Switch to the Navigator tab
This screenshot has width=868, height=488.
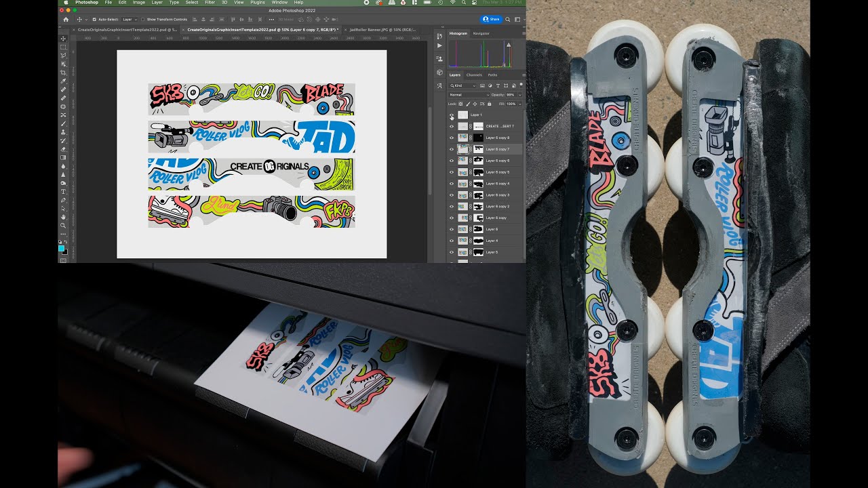(x=481, y=33)
